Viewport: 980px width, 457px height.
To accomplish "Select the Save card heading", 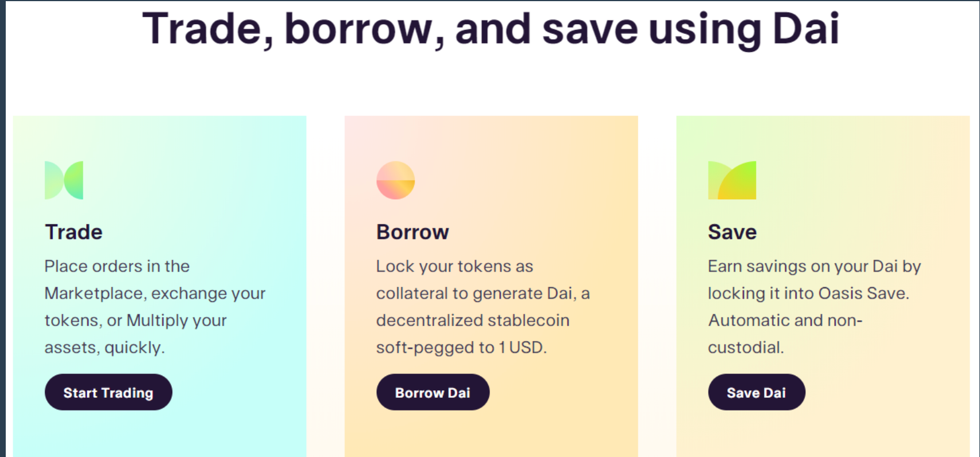I will point(732,232).
